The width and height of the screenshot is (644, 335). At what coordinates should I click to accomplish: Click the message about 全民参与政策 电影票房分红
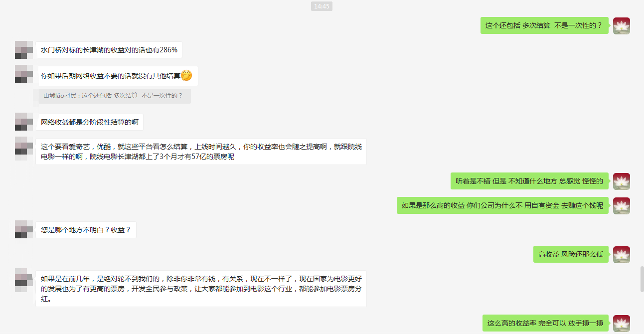(201, 289)
